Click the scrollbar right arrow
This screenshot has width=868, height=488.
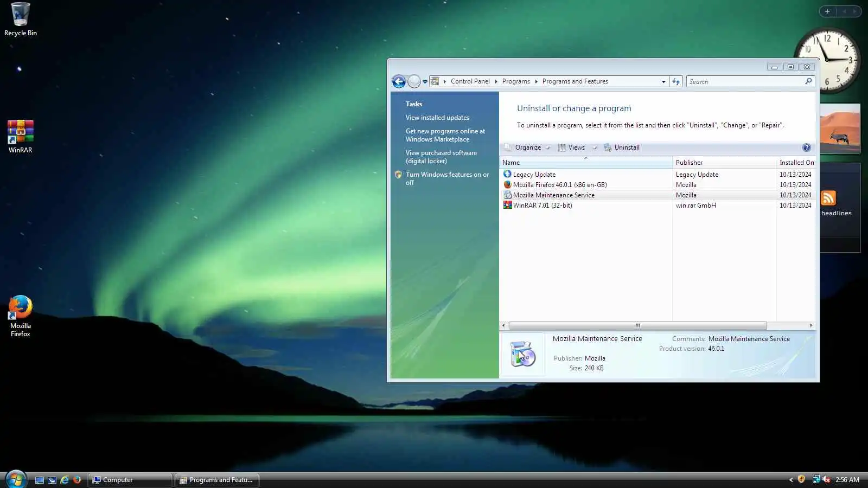click(811, 326)
